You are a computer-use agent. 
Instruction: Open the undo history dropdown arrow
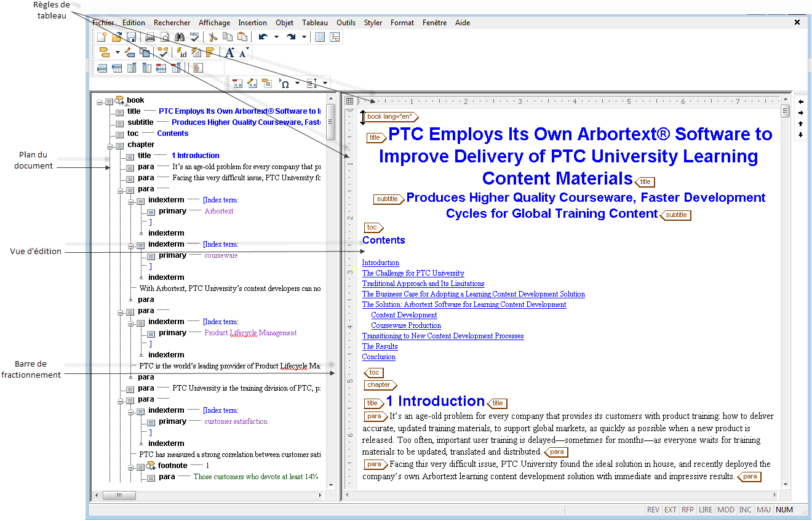(x=276, y=37)
